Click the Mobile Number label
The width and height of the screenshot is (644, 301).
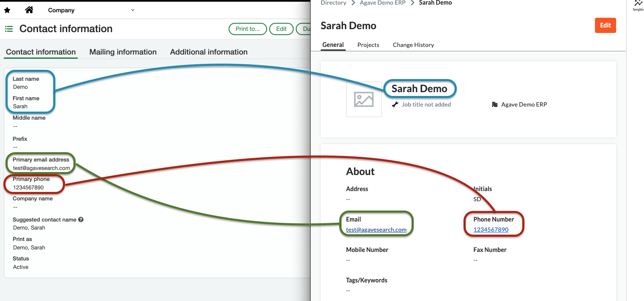[367, 250]
